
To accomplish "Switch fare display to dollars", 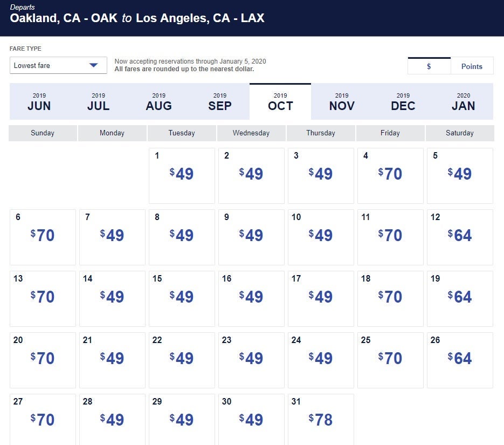I will click(x=429, y=66).
